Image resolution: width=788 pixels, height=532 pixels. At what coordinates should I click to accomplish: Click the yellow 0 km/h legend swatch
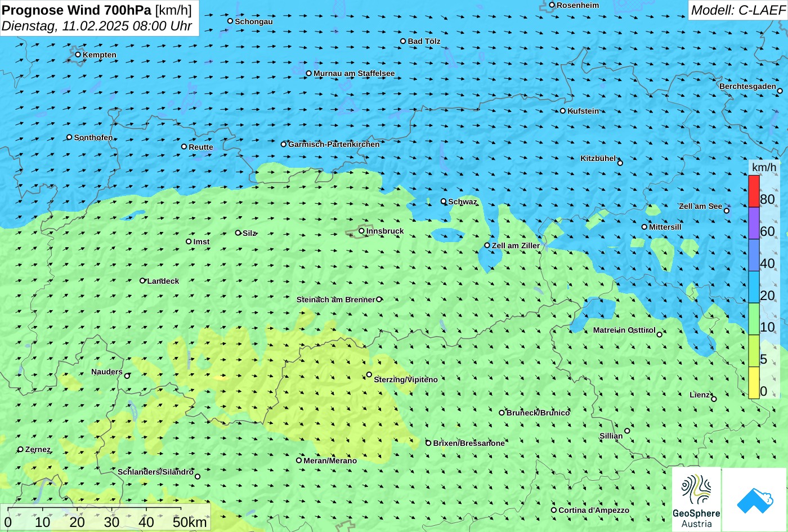754,383
